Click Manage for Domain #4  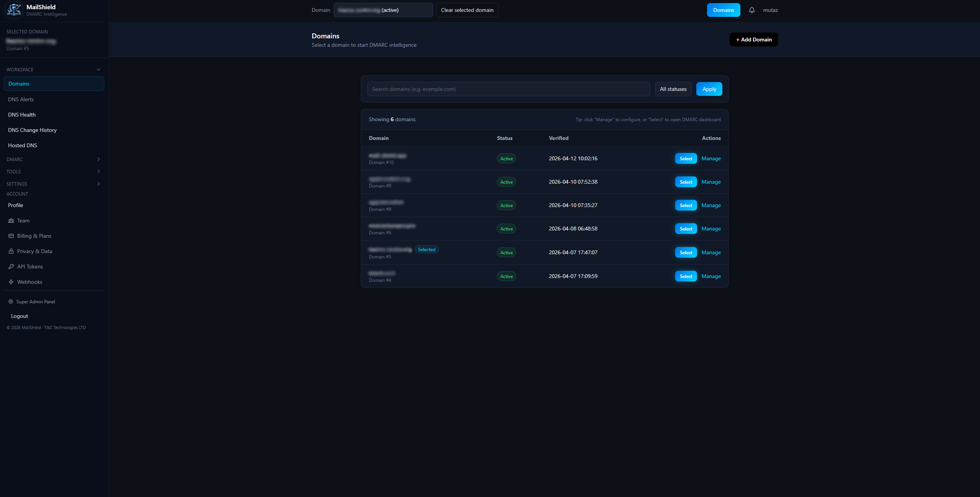coord(711,276)
